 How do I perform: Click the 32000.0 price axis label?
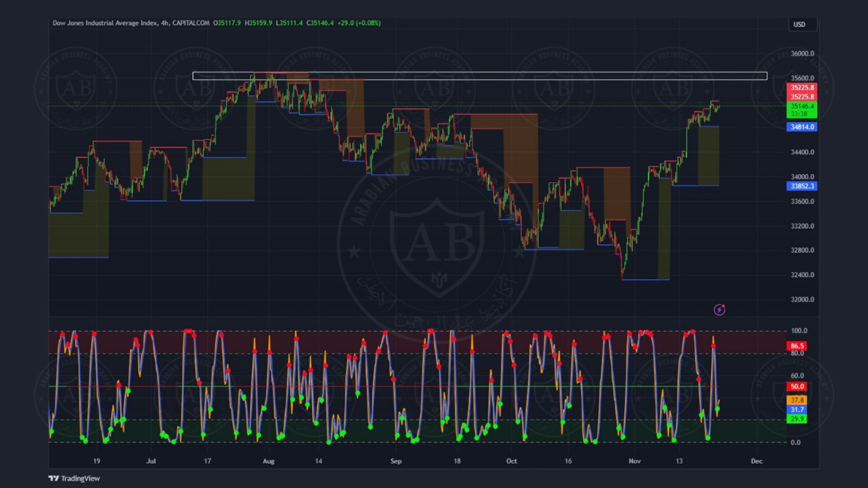click(802, 300)
